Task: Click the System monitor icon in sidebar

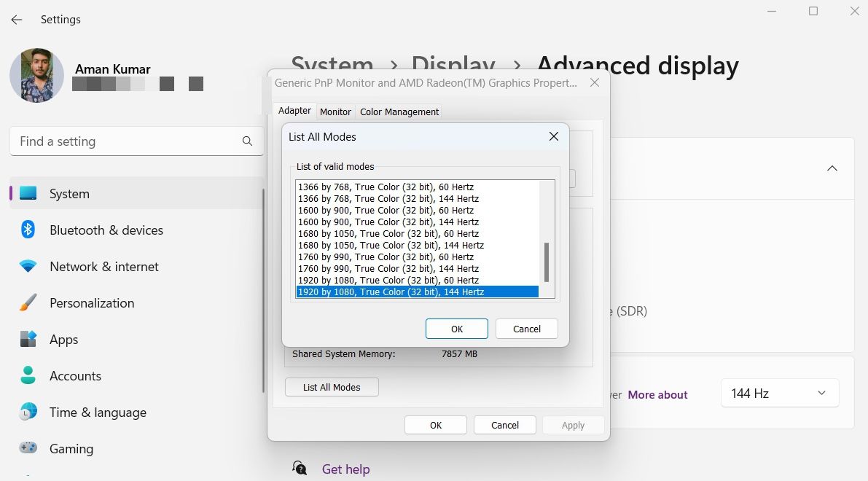Action: pyautogui.click(x=28, y=194)
